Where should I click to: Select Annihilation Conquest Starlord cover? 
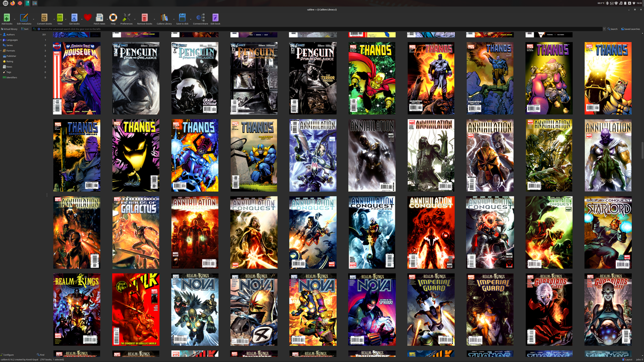[x=608, y=232]
